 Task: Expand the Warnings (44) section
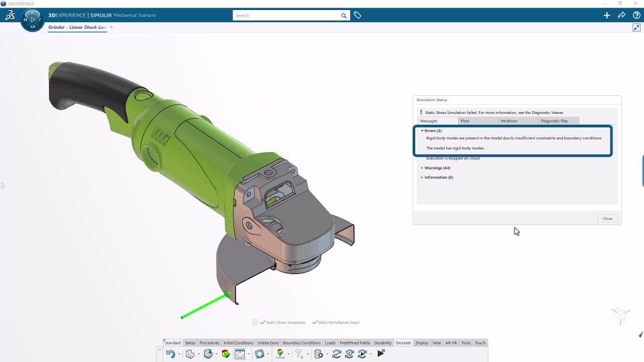(x=422, y=168)
